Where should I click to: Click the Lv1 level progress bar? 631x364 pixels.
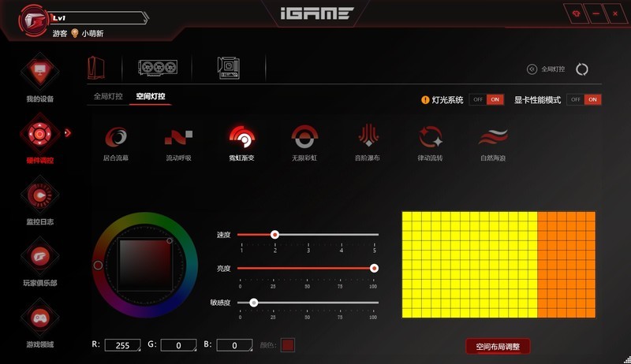99,18
